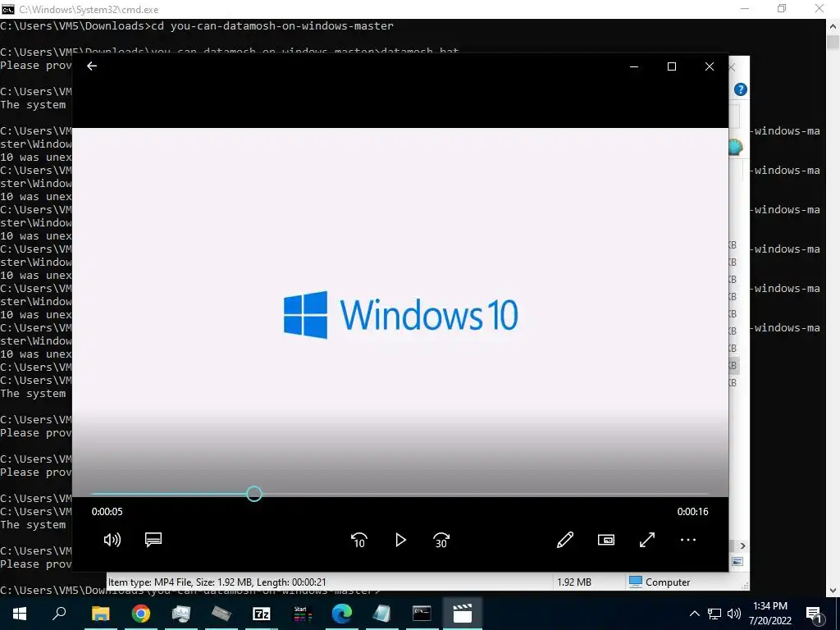Open 7-Zip from the taskbar
Viewport: 840px width, 630px height.
tap(262, 614)
